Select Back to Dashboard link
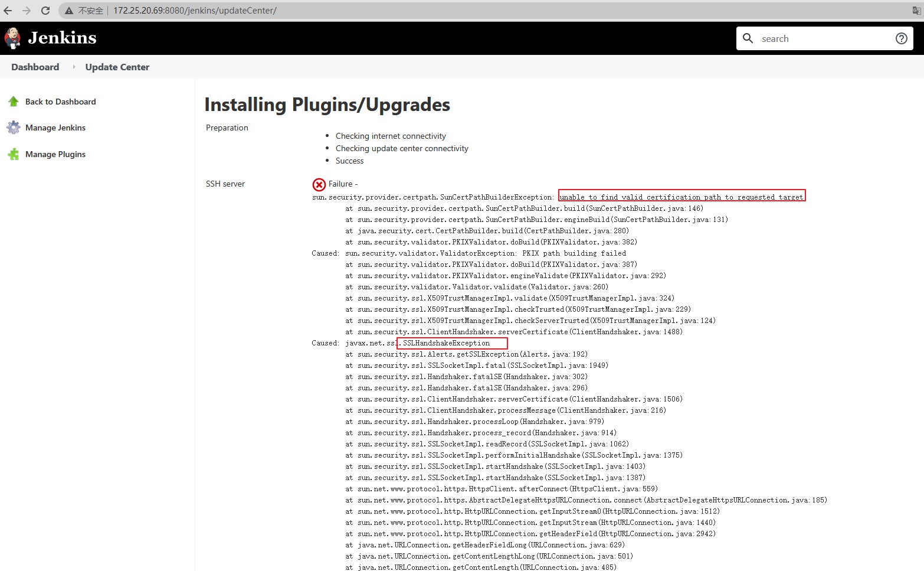Image resolution: width=924 pixels, height=571 pixels. click(61, 102)
